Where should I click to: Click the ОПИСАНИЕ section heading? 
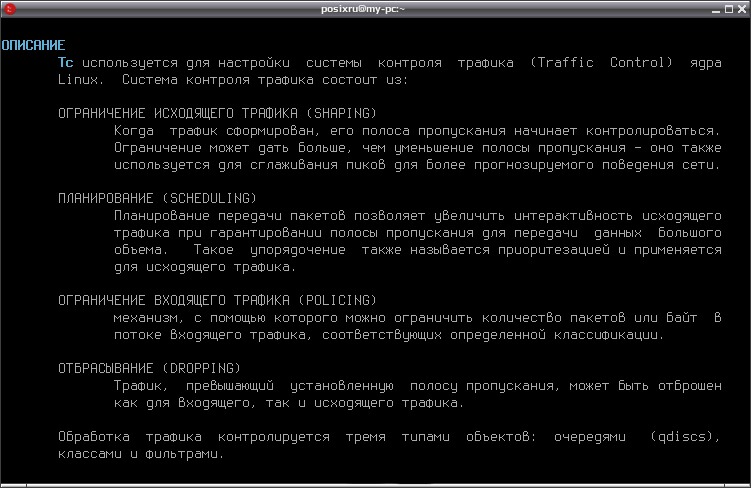pyautogui.click(x=33, y=45)
